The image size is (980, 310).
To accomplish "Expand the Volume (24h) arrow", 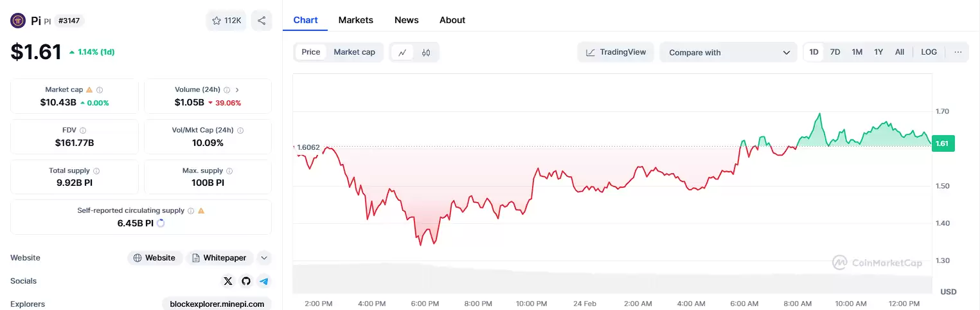I will tap(237, 90).
